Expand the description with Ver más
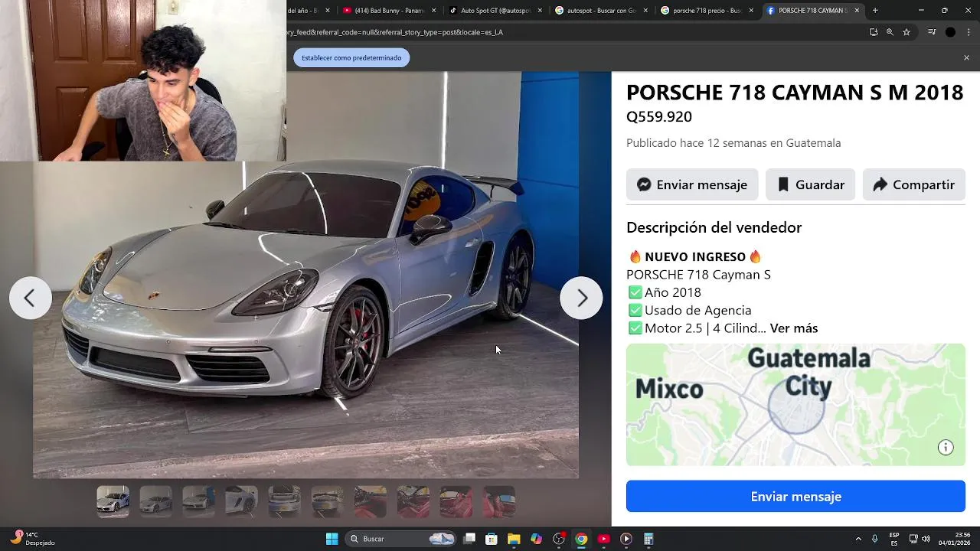 [794, 328]
